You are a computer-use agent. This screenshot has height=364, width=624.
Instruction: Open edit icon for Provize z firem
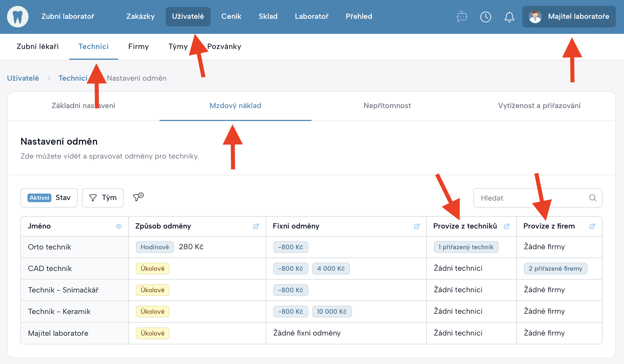592,226
